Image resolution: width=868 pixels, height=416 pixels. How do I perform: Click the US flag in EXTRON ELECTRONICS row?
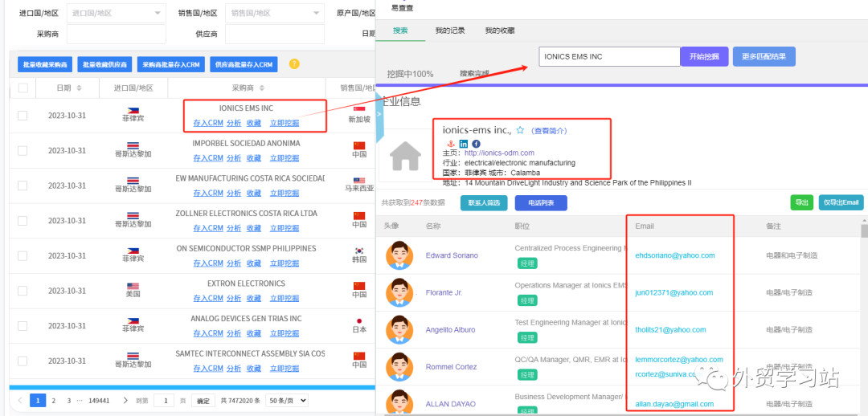pos(133,286)
